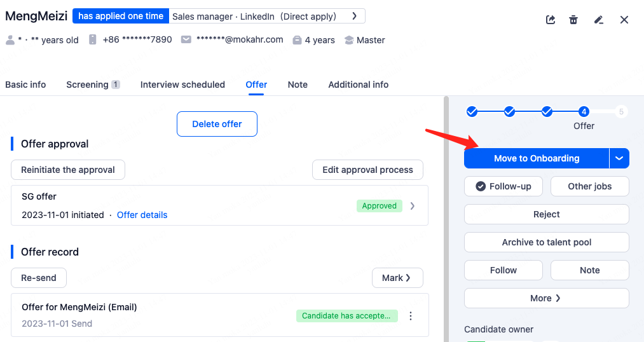
Task: Expand the Sales manager job application selector
Action: (355, 16)
